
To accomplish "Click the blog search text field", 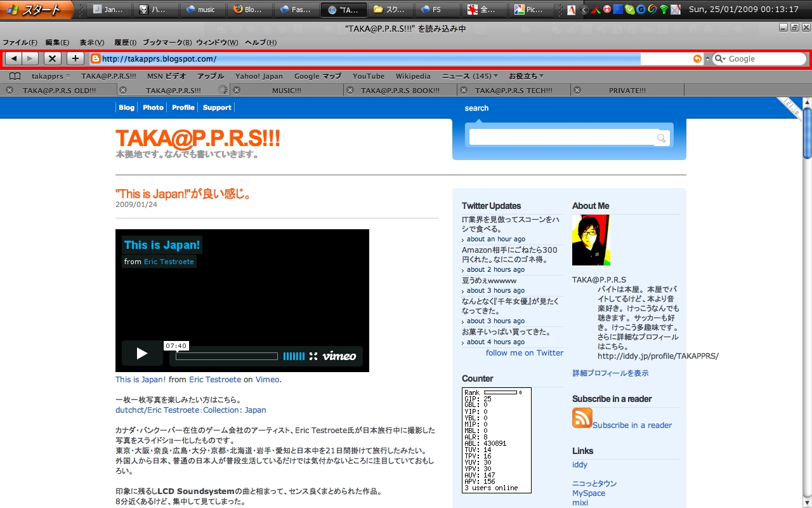I will point(561,138).
